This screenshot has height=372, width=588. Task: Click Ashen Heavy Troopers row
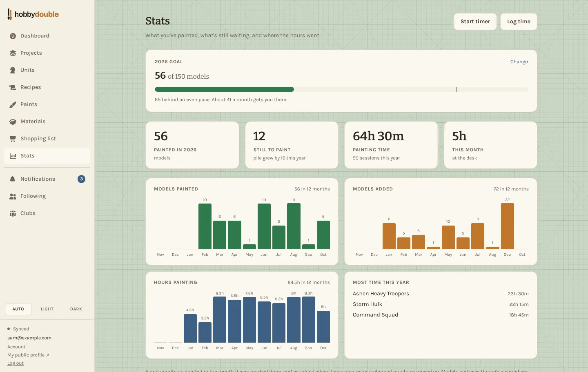(441, 294)
